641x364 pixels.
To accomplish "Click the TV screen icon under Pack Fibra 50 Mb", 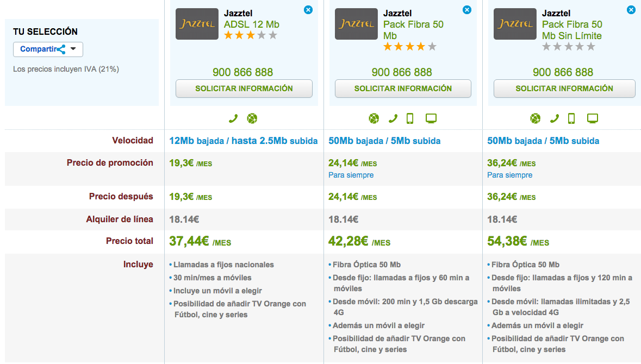I will coord(431,118).
